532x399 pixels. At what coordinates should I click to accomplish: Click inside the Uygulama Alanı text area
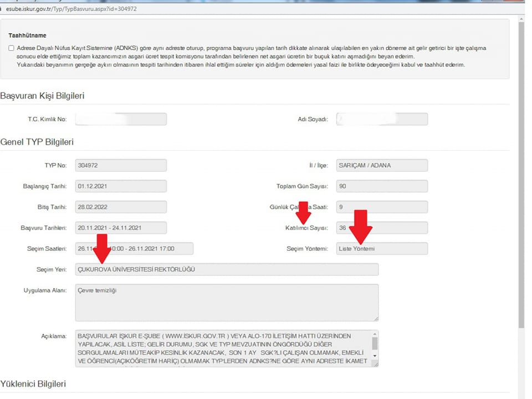click(x=227, y=303)
